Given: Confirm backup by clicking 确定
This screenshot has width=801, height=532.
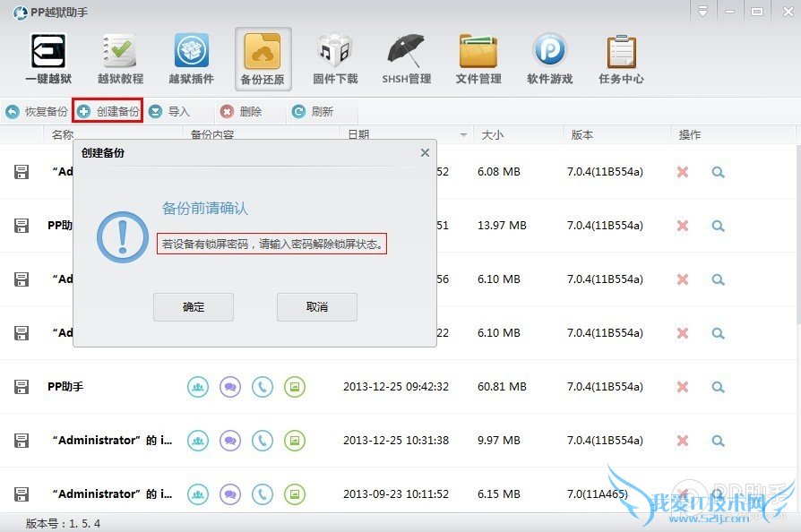Looking at the screenshot, I should click(194, 306).
